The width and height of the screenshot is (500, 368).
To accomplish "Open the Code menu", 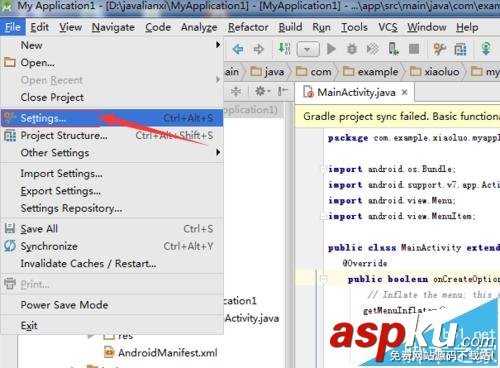I will [158, 27].
